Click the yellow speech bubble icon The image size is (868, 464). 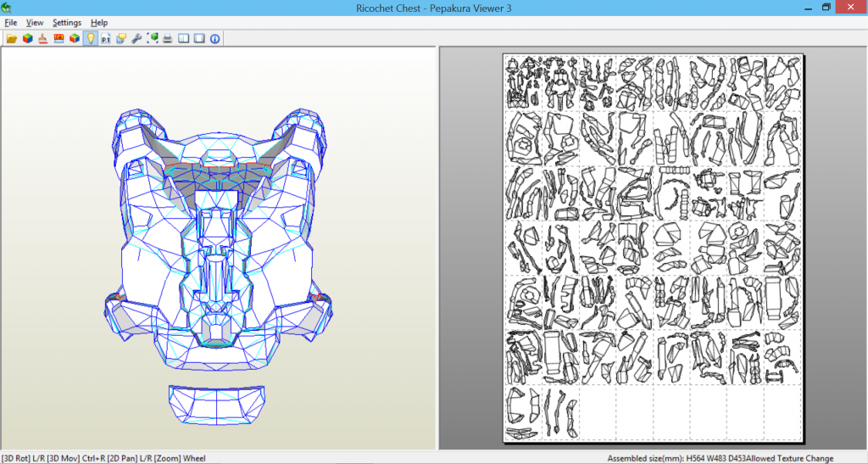pos(121,38)
